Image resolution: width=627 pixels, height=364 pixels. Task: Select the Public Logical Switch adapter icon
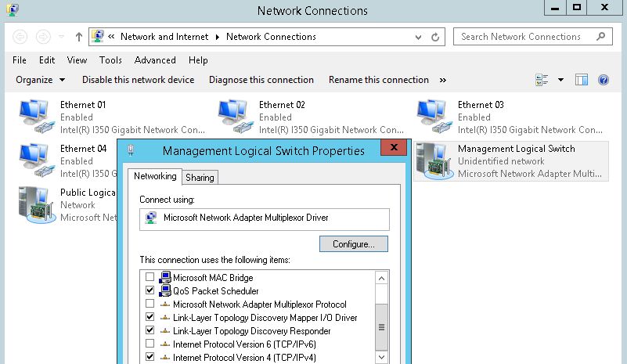[37, 205]
